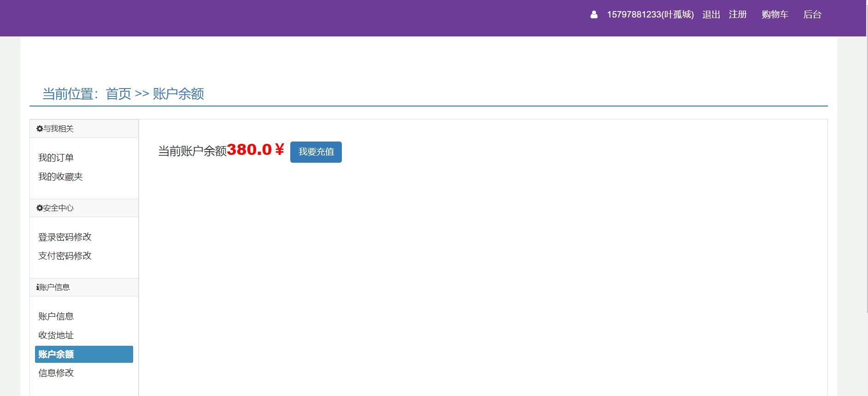Open account name 15797881233(叶孤城)
The width and height of the screenshot is (868, 396).
tap(650, 15)
